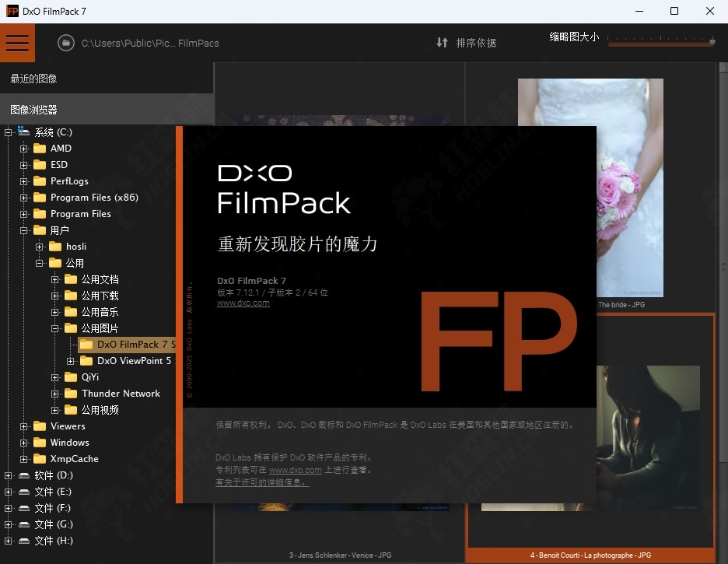Screen dimensions: 728x564
Task: Click the ESD folder icon
Action: pyautogui.click(x=40, y=165)
